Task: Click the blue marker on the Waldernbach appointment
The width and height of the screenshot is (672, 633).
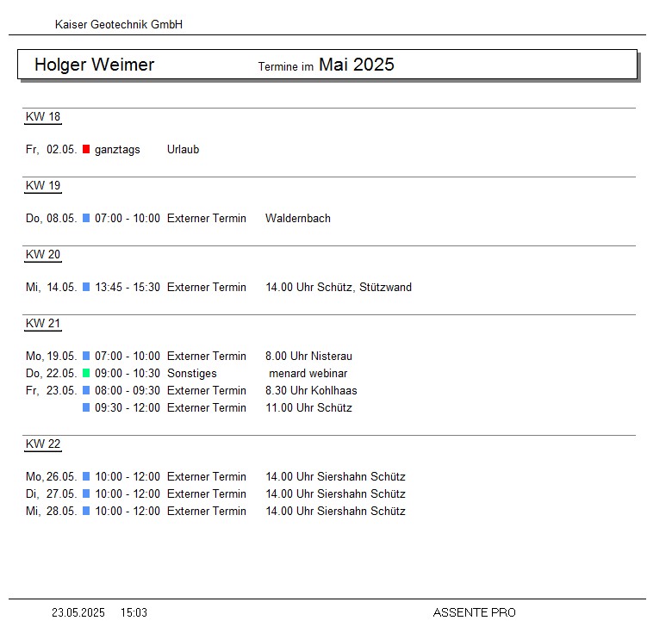Action: point(86,218)
